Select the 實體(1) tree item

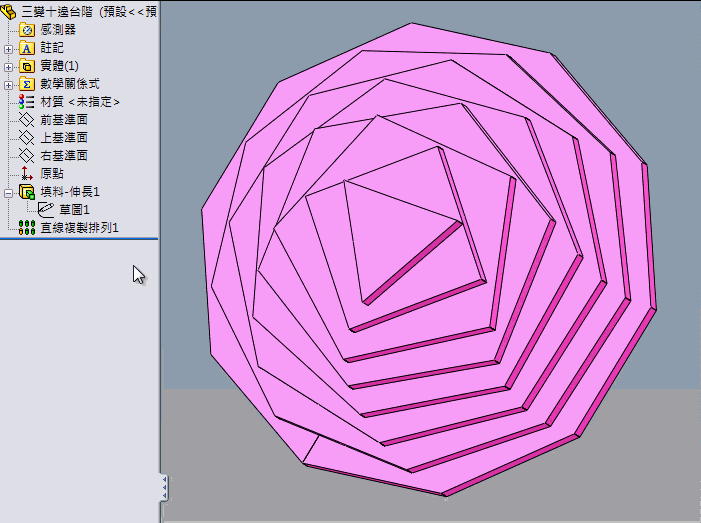(59, 66)
